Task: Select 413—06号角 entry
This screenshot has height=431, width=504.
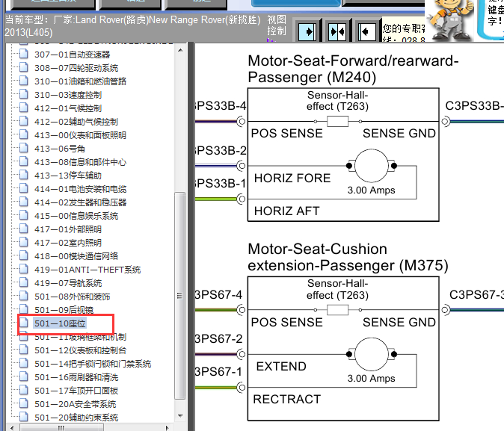Action: pos(60,149)
